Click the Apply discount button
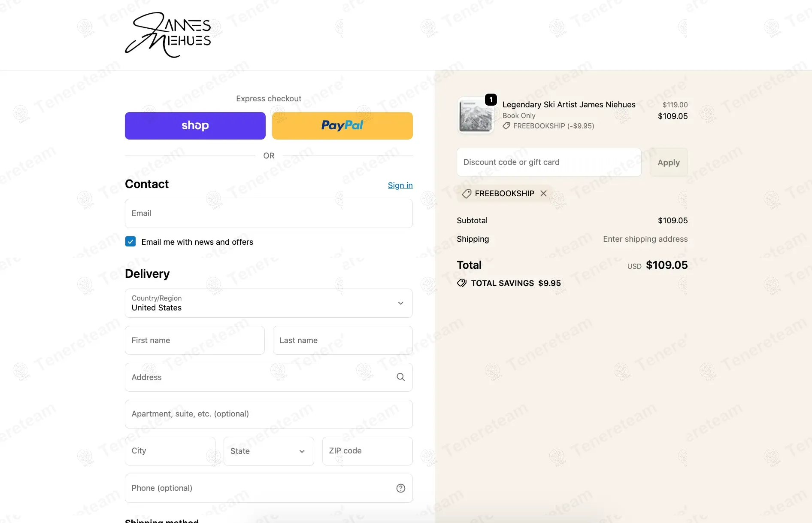 (x=669, y=162)
